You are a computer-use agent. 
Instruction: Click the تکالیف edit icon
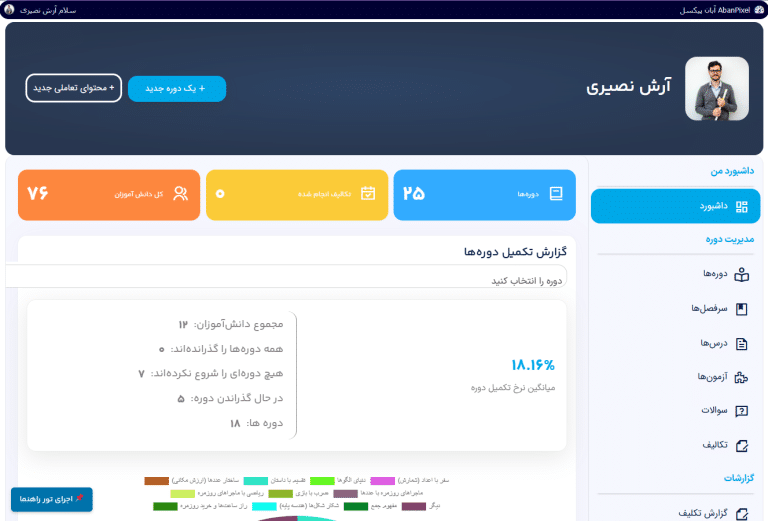(741, 445)
